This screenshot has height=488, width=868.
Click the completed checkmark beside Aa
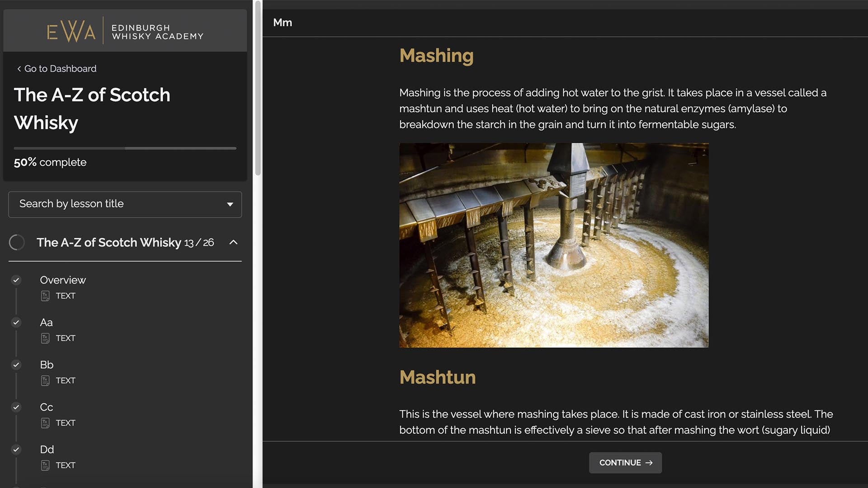tap(16, 323)
